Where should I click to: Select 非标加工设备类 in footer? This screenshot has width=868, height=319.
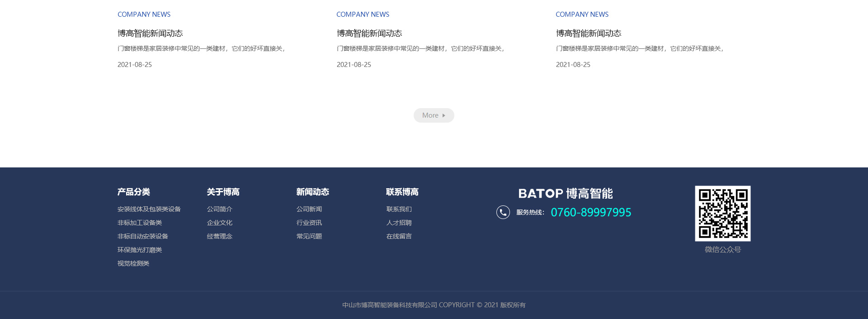pyautogui.click(x=139, y=223)
